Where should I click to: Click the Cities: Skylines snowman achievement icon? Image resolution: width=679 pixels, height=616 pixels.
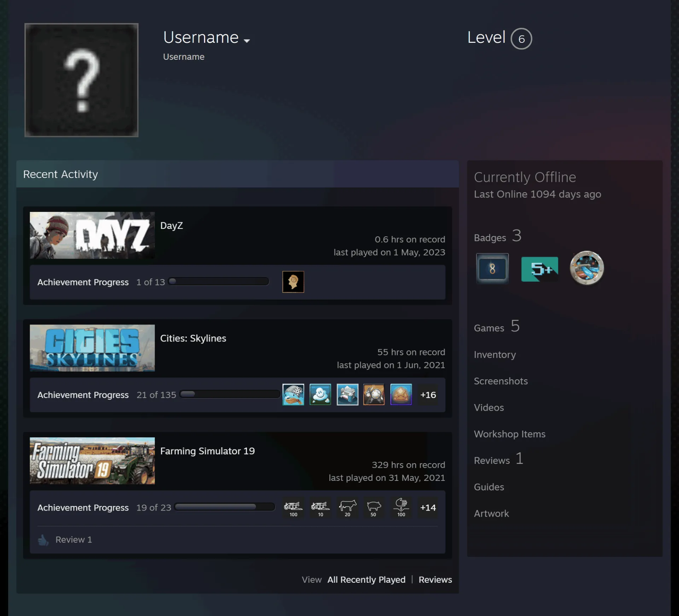(320, 395)
